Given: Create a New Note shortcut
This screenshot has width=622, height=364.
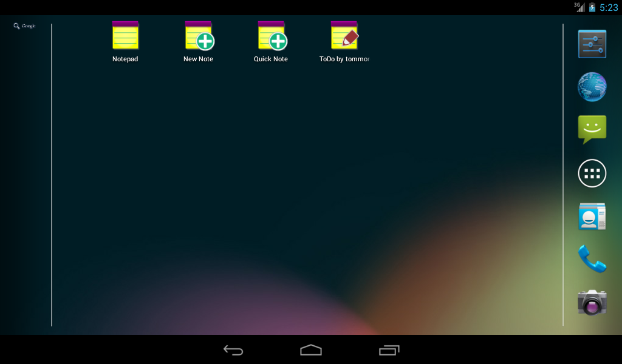Looking at the screenshot, I should tap(198, 38).
